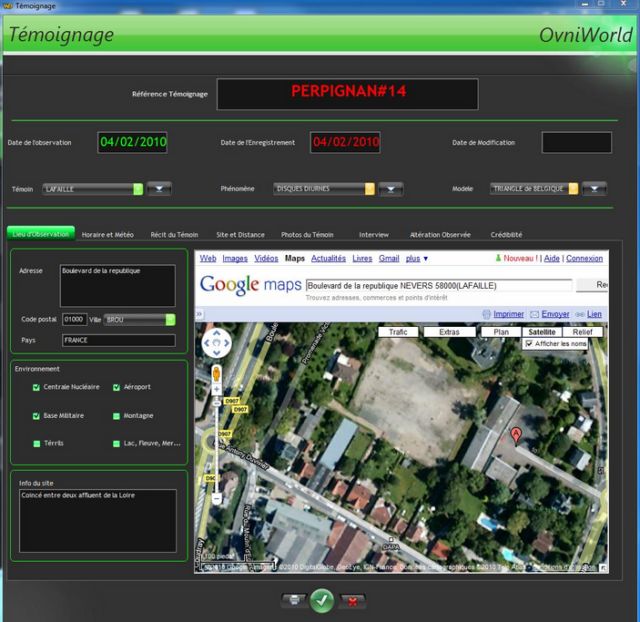Uncheck Afficher les noms on map
This screenshot has width=640, height=622.
click(x=529, y=344)
